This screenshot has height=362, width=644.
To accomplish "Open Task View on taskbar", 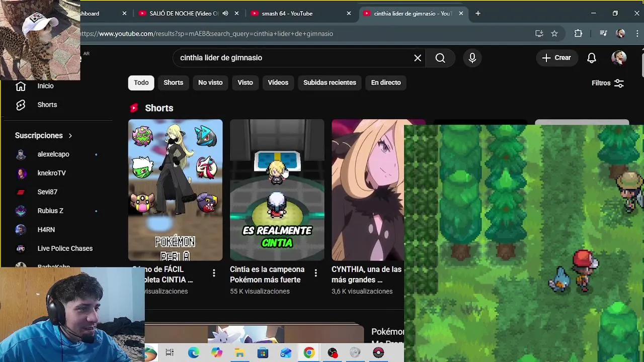I will click(x=170, y=353).
